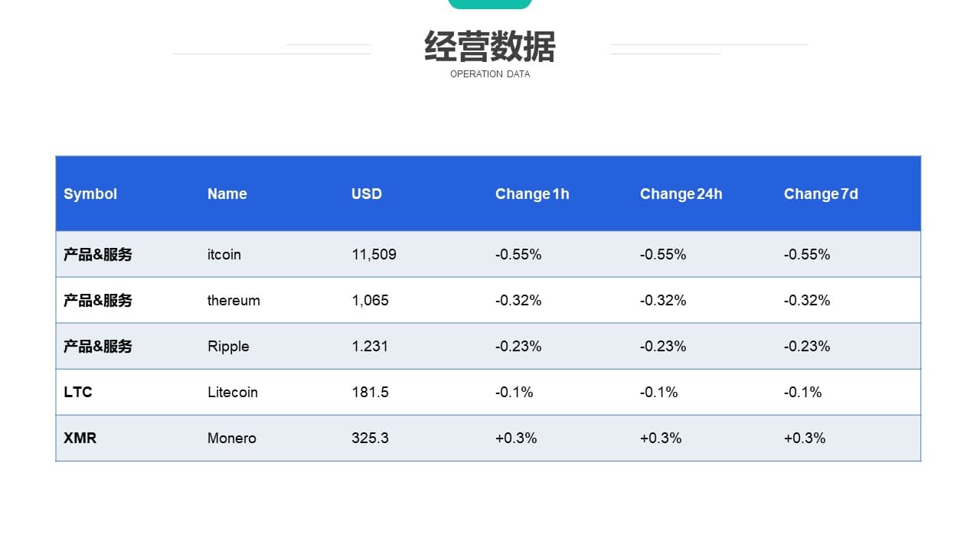Viewport: 980px width, 551px height.
Task: Click the teal tab shape at top
Action: [490, 5]
